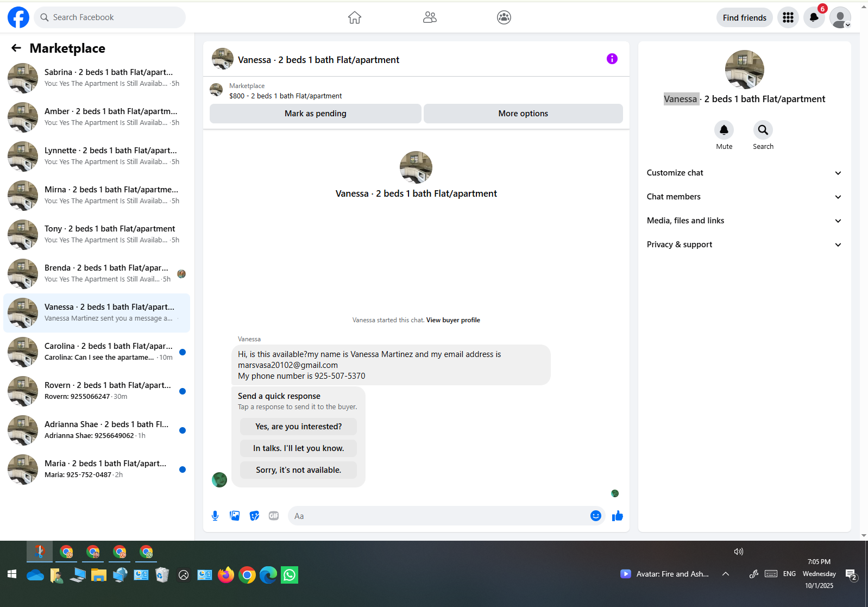Launch Google Chrome from the bottom taskbar row
This screenshot has width=868, height=607.
247,575
